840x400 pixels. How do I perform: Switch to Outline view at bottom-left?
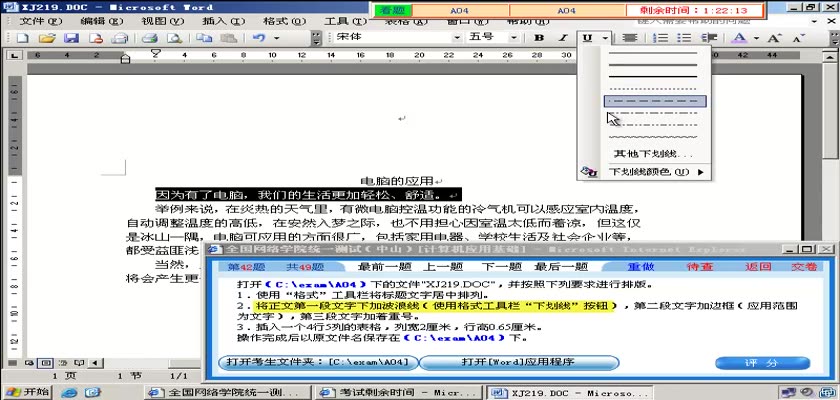tap(63, 363)
